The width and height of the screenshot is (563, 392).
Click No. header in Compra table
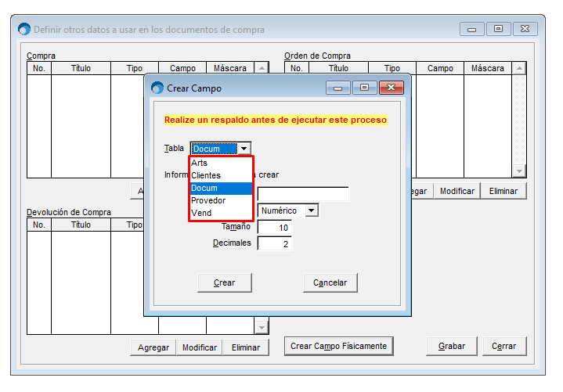[x=39, y=68]
